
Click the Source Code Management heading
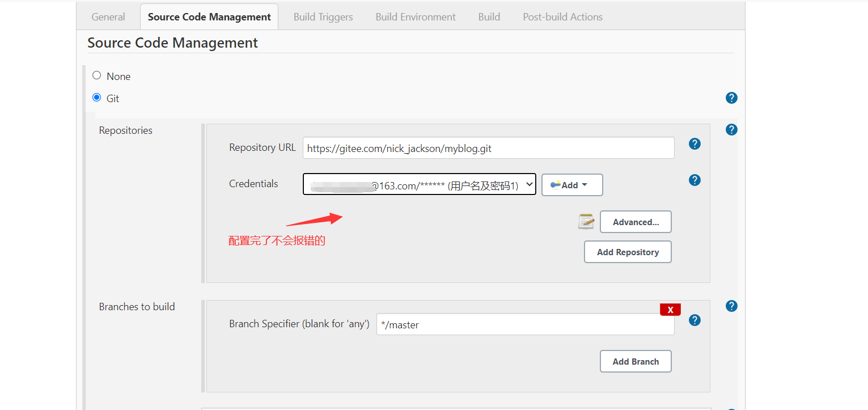tap(172, 43)
